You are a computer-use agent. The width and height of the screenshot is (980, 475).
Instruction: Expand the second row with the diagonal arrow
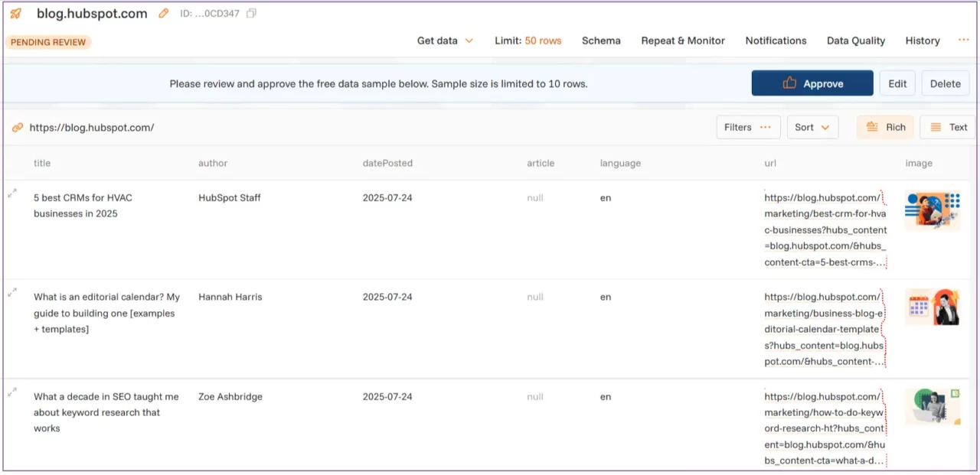11,292
